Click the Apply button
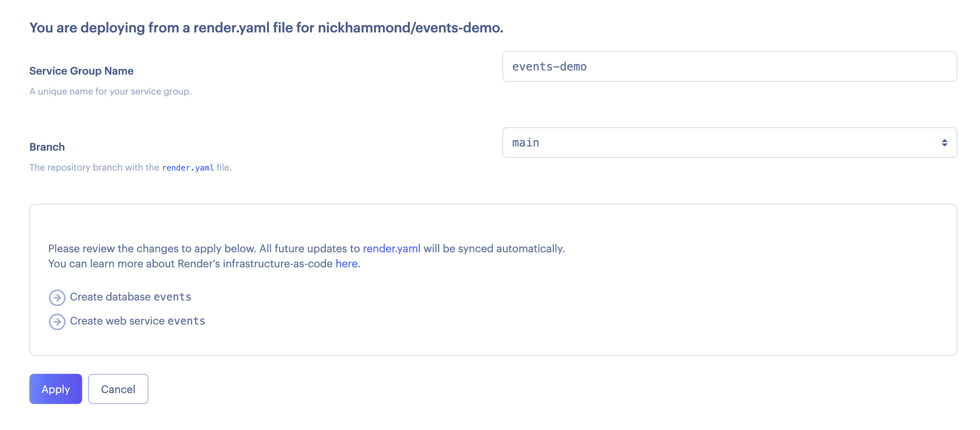Image resolution: width=980 pixels, height=430 pixels. coord(55,389)
